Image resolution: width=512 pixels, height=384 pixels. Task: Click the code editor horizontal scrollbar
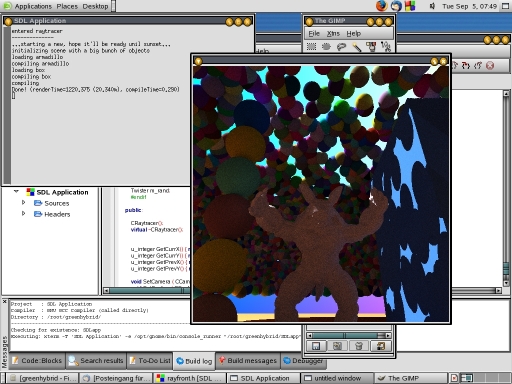pyautogui.click(x=147, y=291)
